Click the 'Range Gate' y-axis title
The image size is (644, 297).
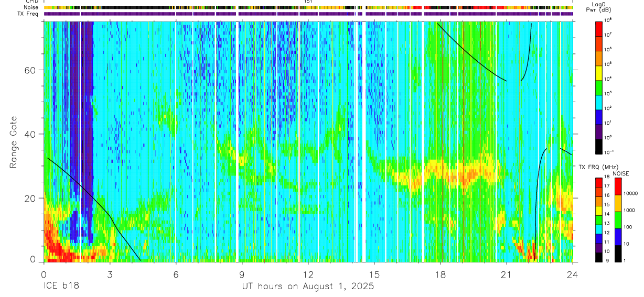(14, 142)
